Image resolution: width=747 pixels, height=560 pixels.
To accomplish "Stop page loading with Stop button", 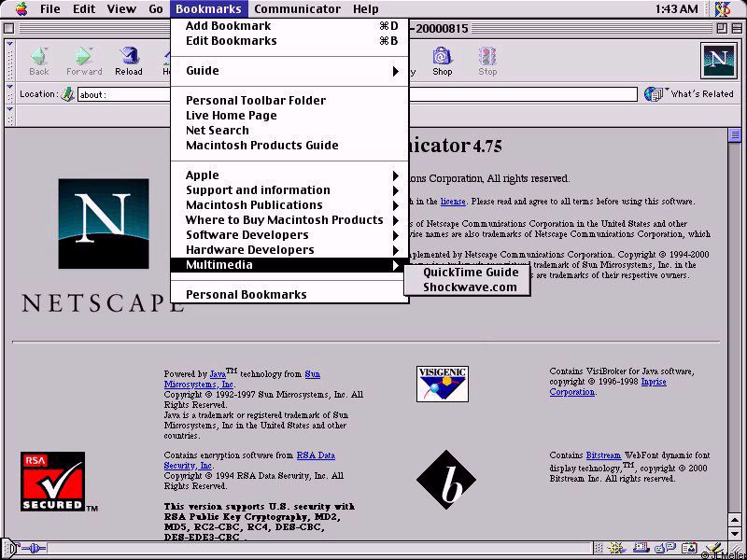I will coord(487,61).
